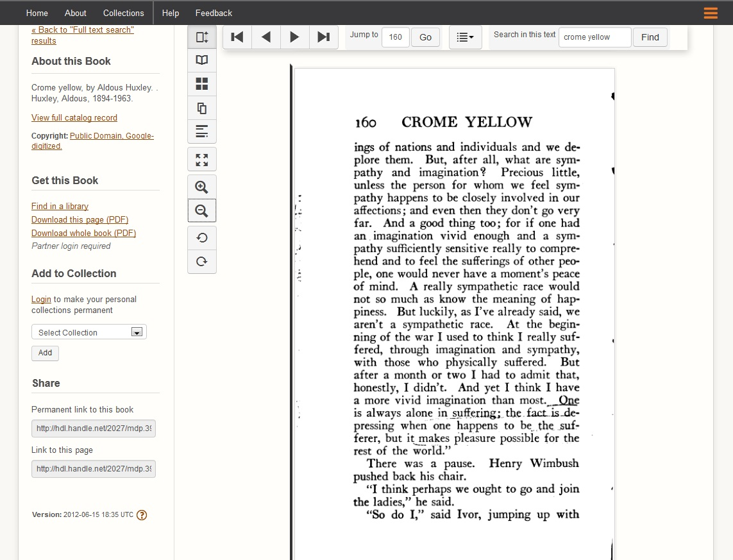Go to first page

point(237,37)
